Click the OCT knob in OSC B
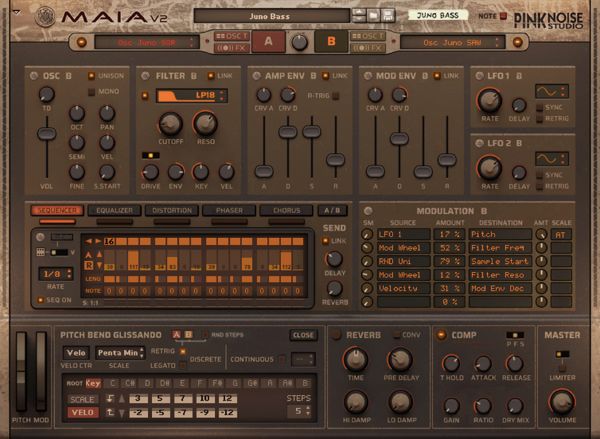 coord(77,113)
